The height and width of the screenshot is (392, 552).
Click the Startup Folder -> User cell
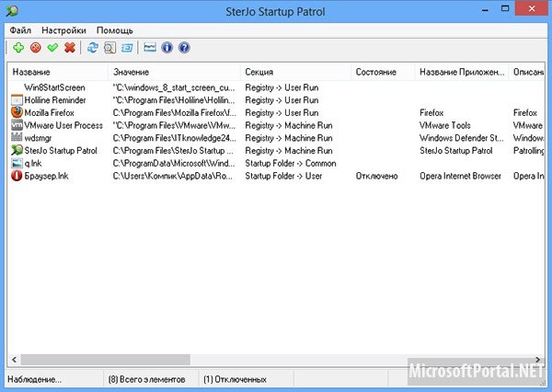click(x=283, y=176)
